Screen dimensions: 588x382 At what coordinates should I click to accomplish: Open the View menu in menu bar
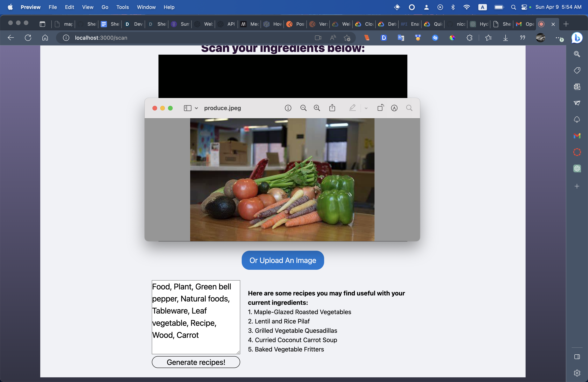[x=88, y=7]
